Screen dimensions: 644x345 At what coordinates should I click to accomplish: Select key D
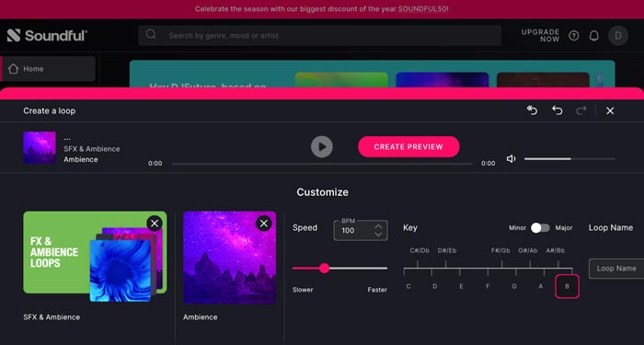[x=435, y=286]
